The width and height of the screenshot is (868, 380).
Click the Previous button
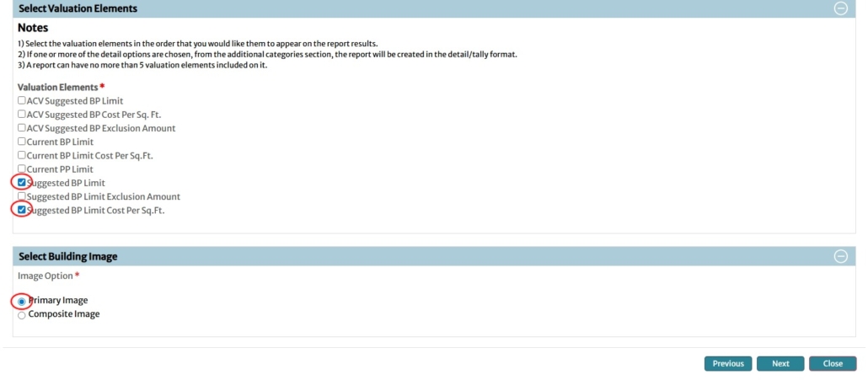click(728, 363)
